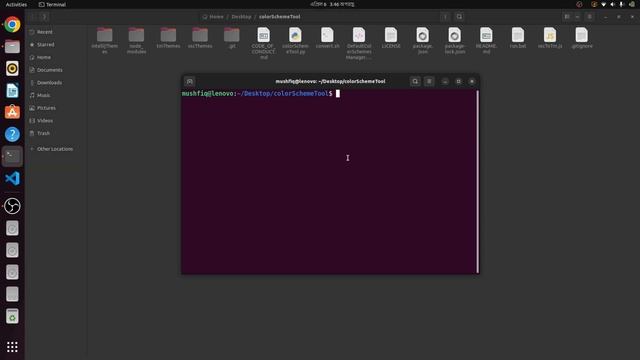Open Other Locations in Files sidebar
640x360 pixels.
[x=56, y=149]
